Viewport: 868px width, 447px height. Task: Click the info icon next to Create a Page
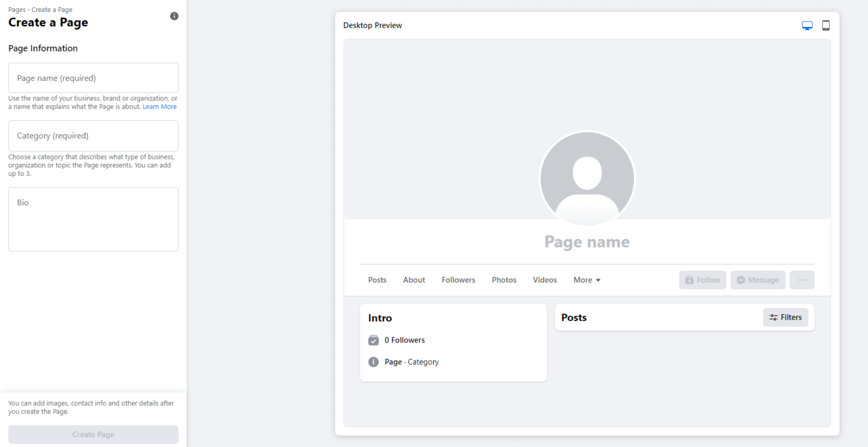pos(174,16)
